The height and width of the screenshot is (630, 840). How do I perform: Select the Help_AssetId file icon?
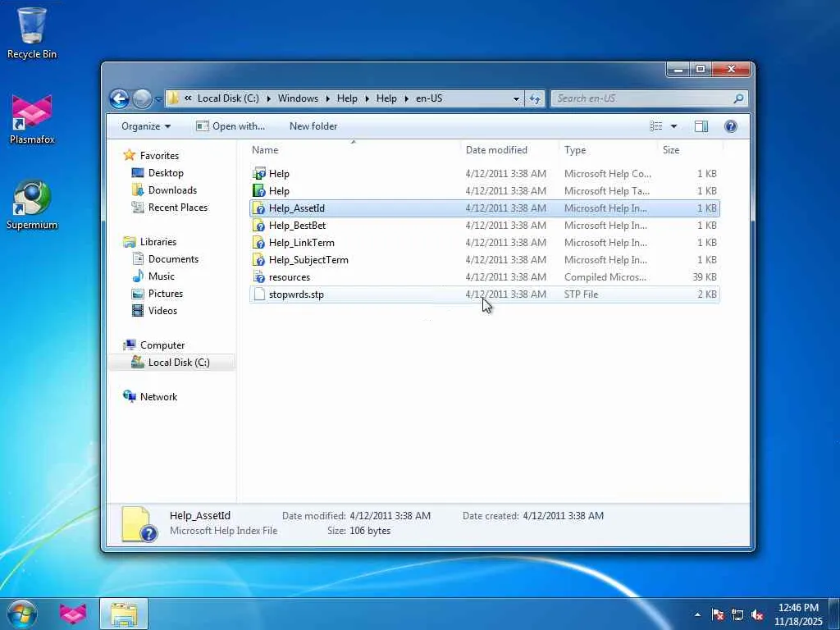[259, 208]
